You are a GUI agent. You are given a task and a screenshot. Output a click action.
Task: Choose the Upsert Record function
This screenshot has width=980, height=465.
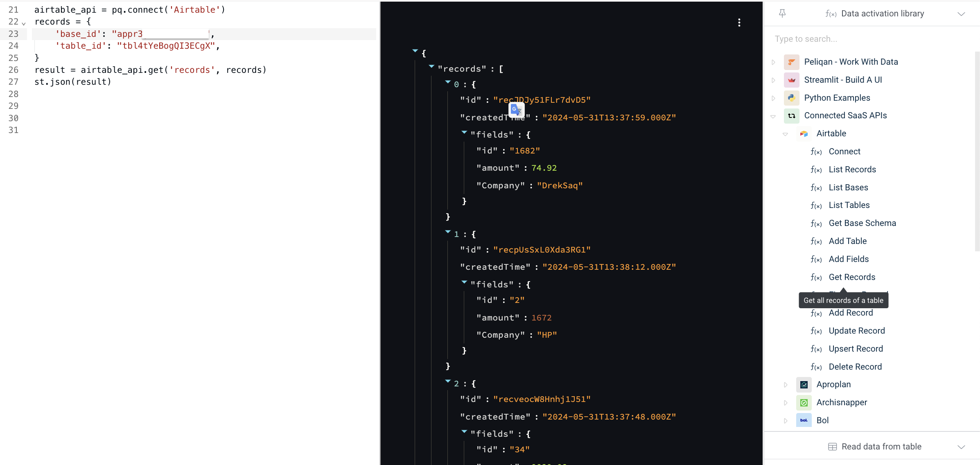point(856,349)
